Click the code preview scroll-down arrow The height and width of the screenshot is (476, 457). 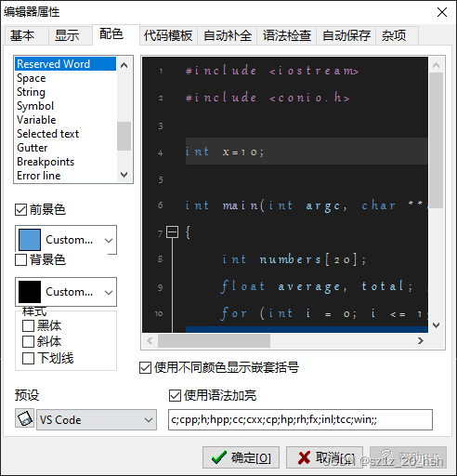(x=437, y=325)
